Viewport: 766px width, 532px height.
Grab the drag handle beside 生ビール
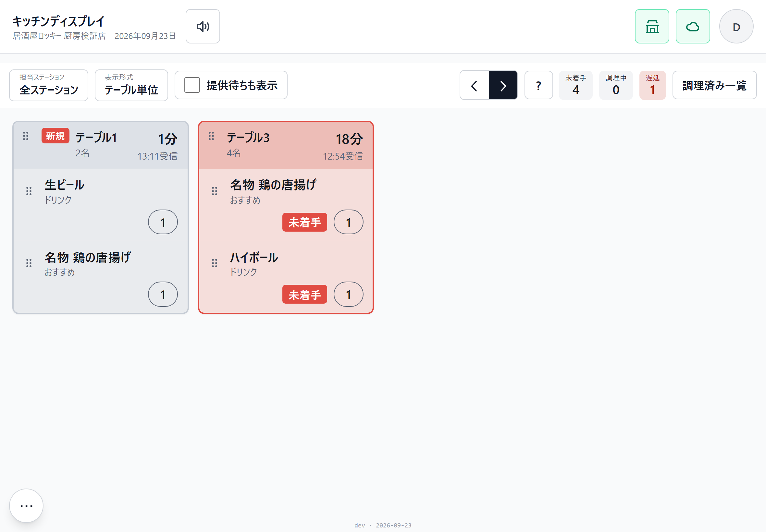(x=29, y=191)
